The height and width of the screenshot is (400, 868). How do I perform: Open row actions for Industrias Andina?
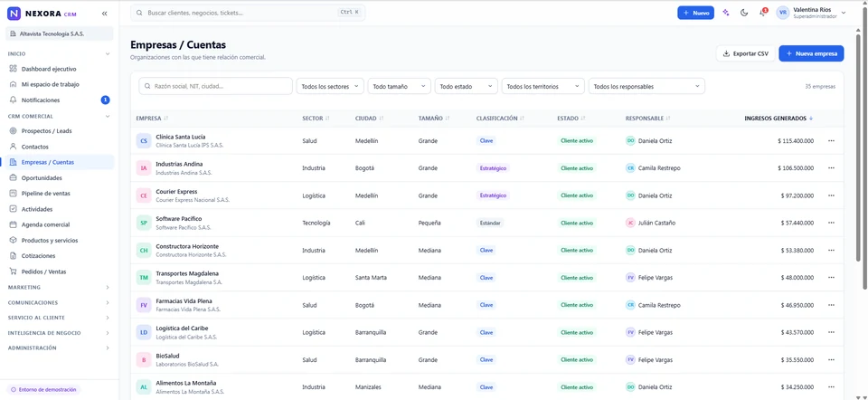831,167
